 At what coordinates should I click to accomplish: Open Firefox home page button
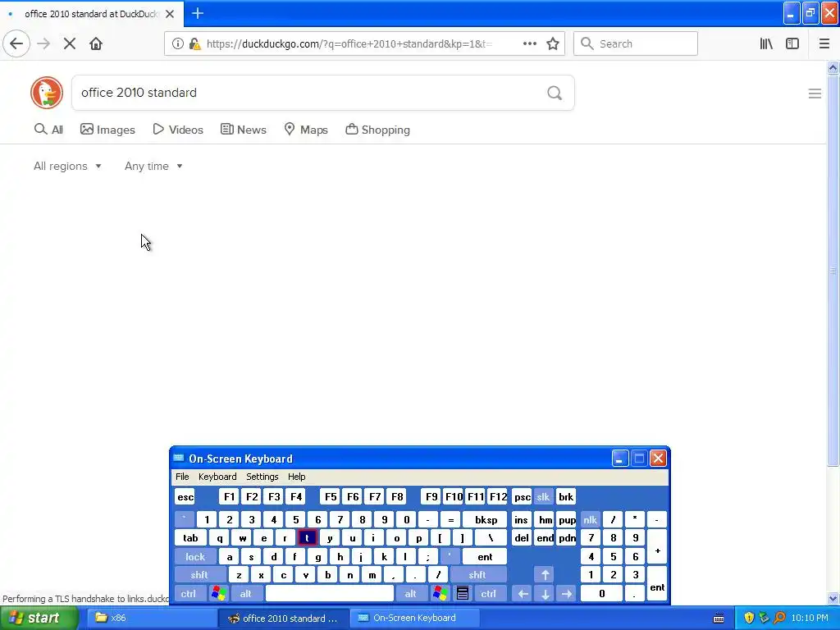tap(96, 44)
